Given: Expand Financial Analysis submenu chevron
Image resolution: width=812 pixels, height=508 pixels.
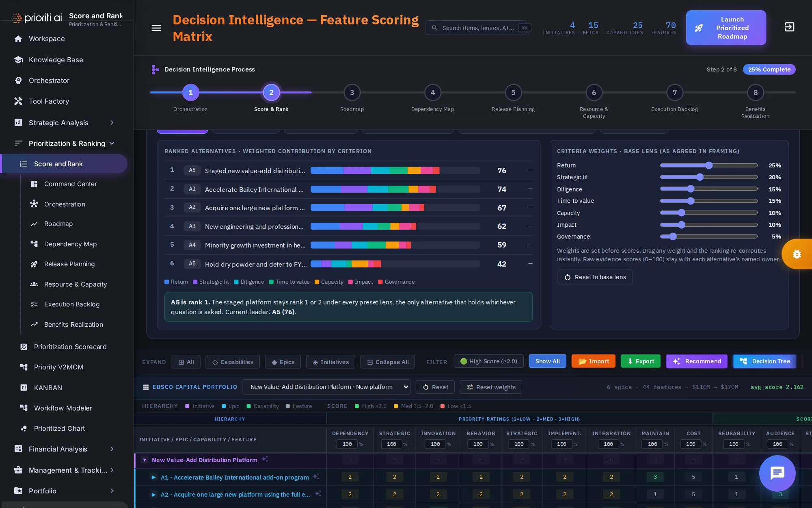Looking at the screenshot, I should (x=112, y=449).
